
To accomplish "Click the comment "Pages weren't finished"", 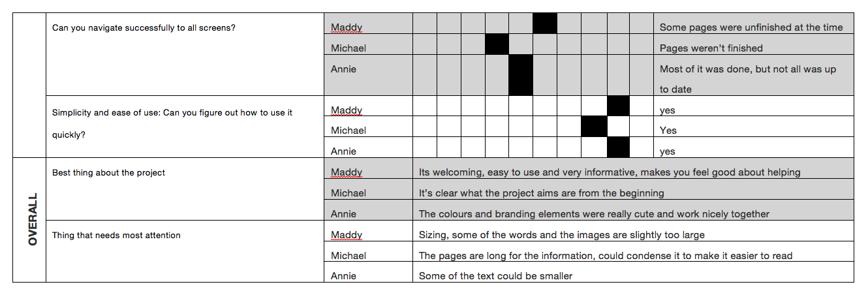I will pyautogui.click(x=711, y=48).
